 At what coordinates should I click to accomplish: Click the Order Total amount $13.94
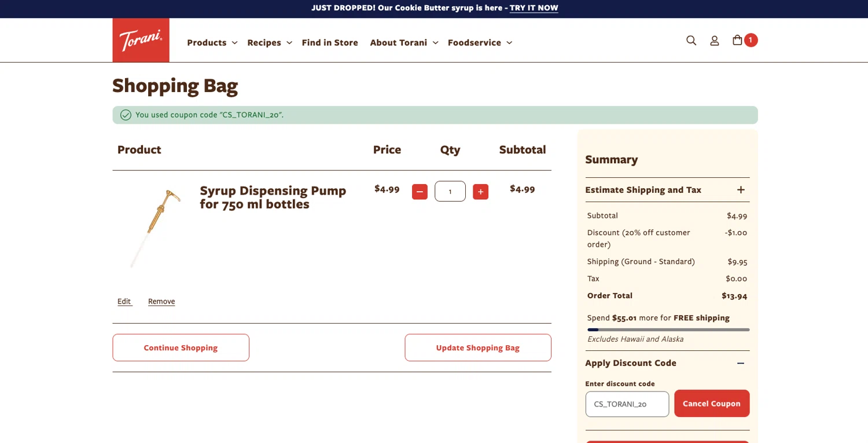(734, 296)
